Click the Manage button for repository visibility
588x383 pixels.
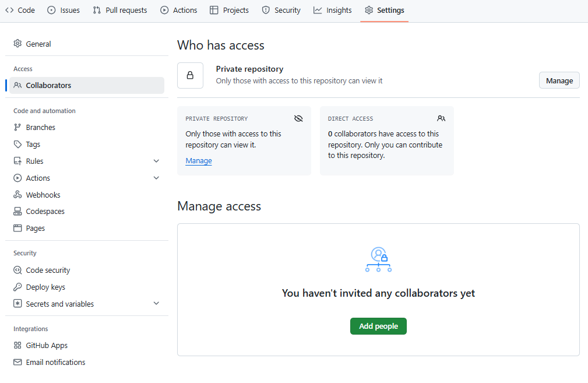(x=559, y=81)
